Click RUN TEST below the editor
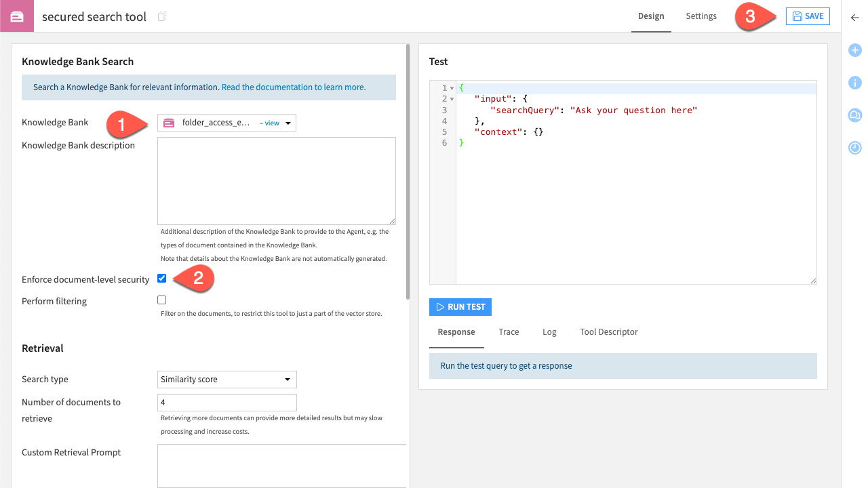868x488 pixels. click(x=460, y=306)
